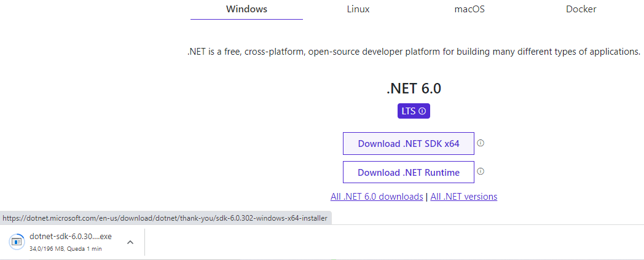Click the Download .NET SDK x64 button

(x=409, y=144)
